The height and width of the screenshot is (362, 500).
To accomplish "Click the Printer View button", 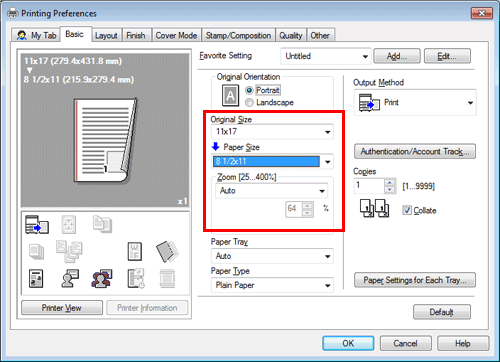I will click(x=62, y=308).
